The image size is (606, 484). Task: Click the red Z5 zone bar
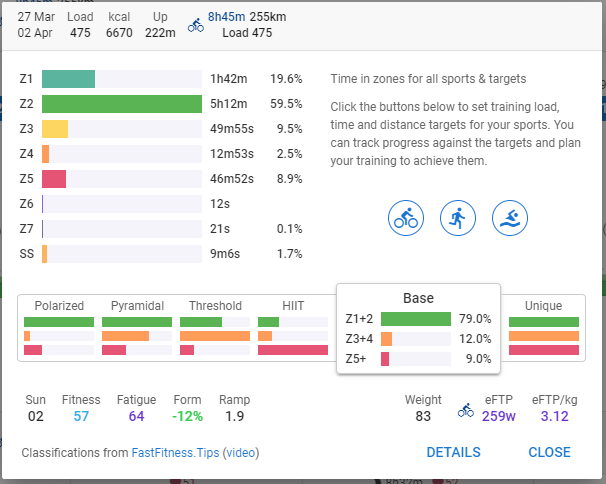coord(54,178)
